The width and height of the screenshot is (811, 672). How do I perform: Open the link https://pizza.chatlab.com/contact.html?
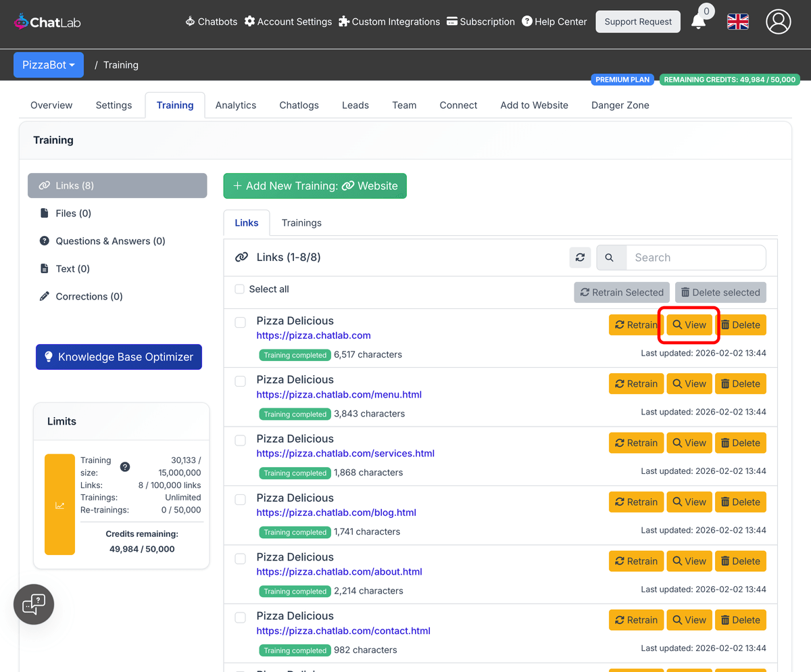coord(343,631)
